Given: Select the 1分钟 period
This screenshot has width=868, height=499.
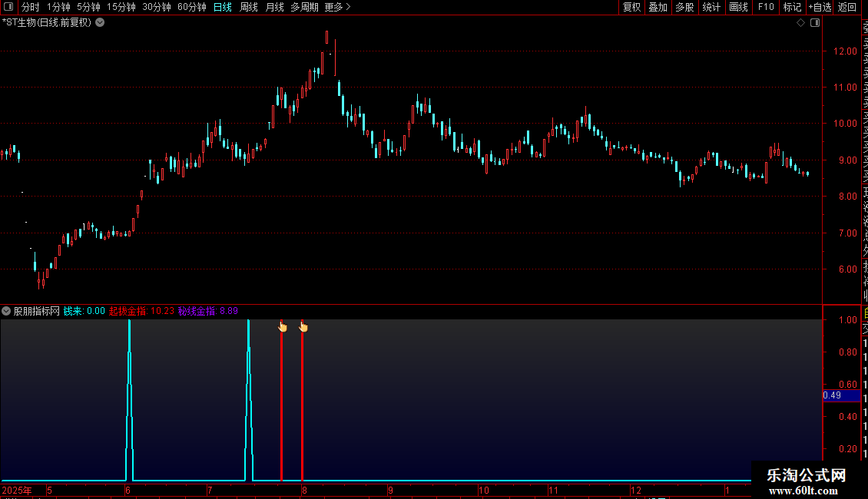Looking at the screenshot, I should click(58, 7).
